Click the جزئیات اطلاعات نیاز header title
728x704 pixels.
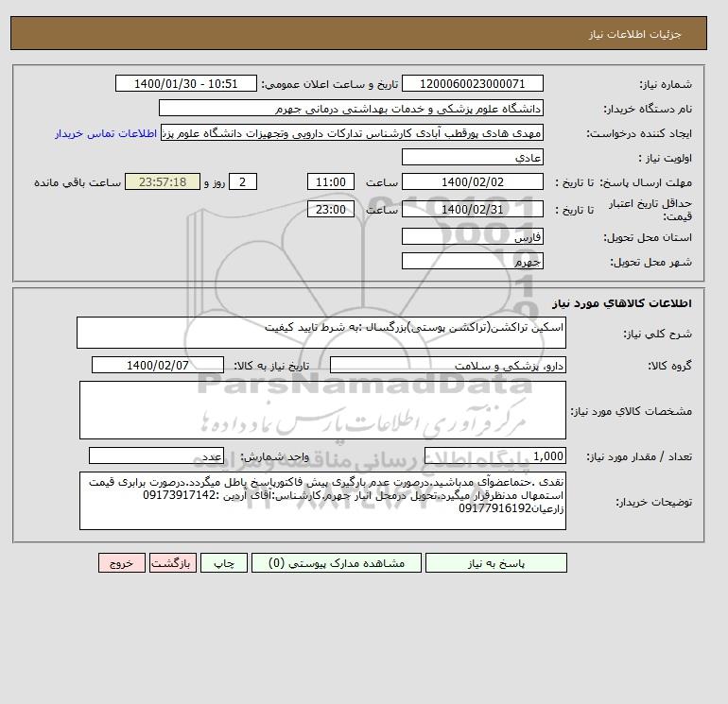coord(634,34)
